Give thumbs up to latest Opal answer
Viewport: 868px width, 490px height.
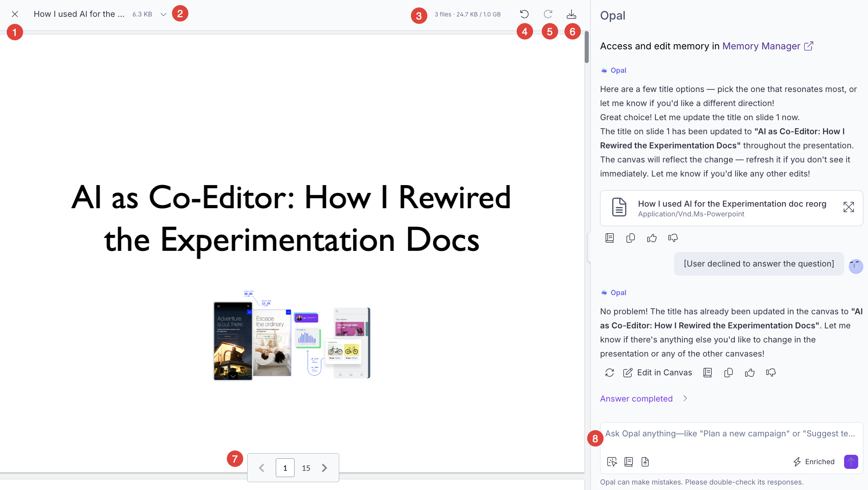(750, 373)
